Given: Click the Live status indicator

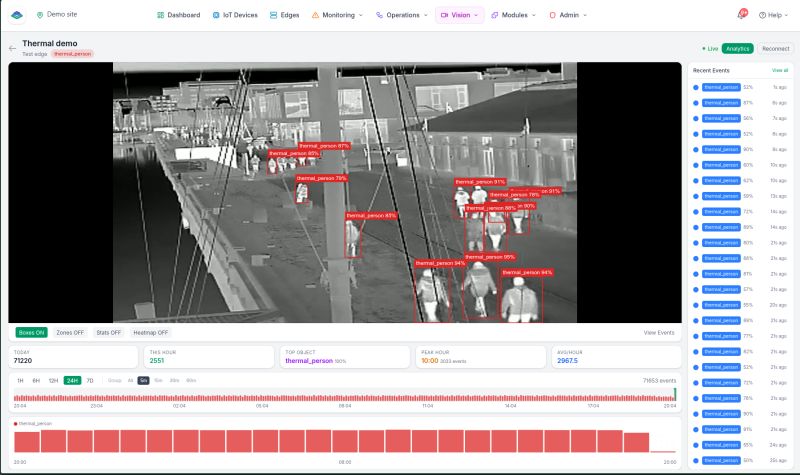Looking at the screenshot, I should (710, 48).
